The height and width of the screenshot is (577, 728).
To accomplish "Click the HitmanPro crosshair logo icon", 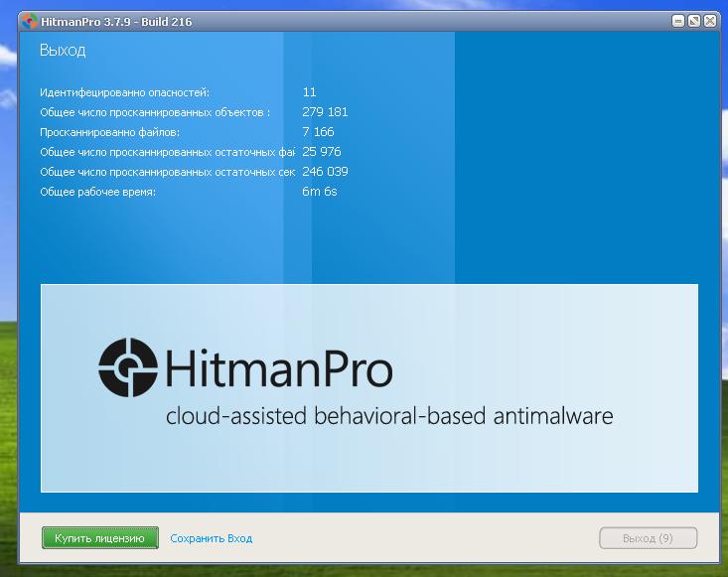I will point(128,368).
